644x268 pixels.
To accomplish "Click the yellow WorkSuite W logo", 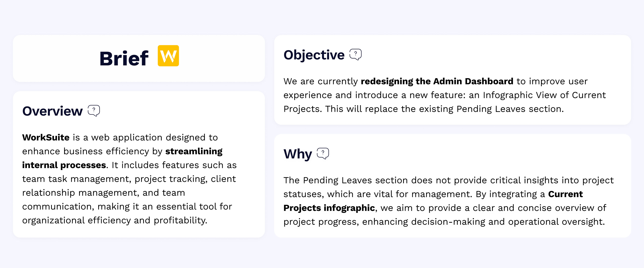I will point(168,56).
